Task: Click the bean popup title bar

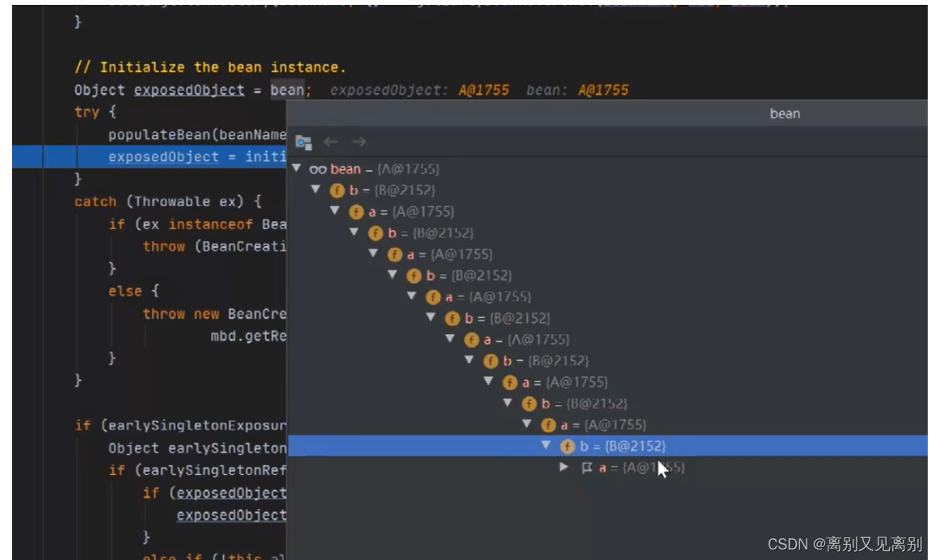Action: pyautogui.click(x=607, y=113)
